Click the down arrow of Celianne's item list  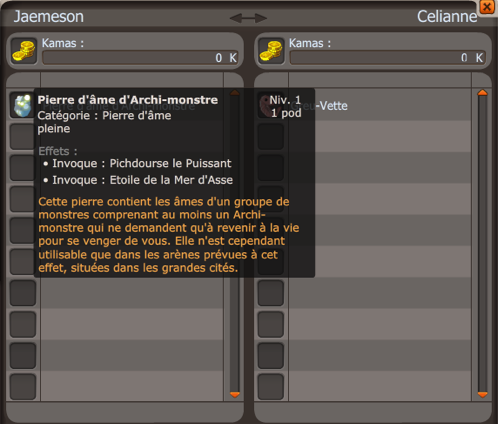point(482,395)
